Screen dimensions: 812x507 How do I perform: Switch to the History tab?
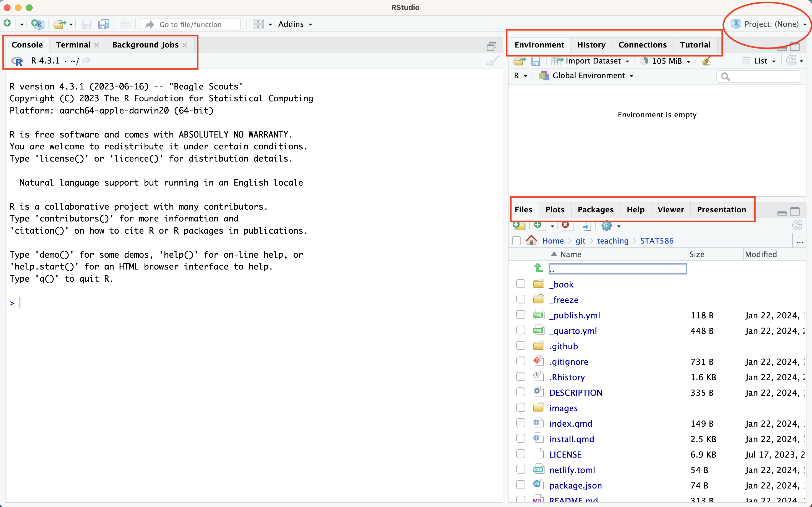point(591,45)
